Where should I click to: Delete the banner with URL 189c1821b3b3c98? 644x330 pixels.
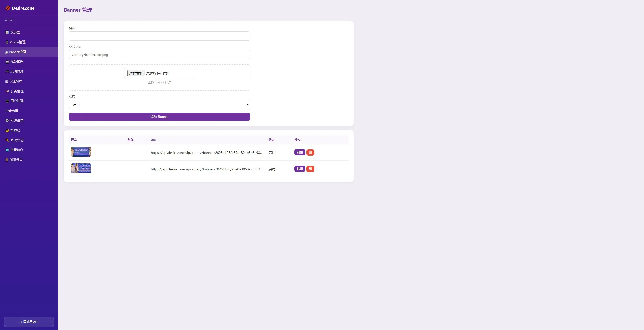point(310,152)
